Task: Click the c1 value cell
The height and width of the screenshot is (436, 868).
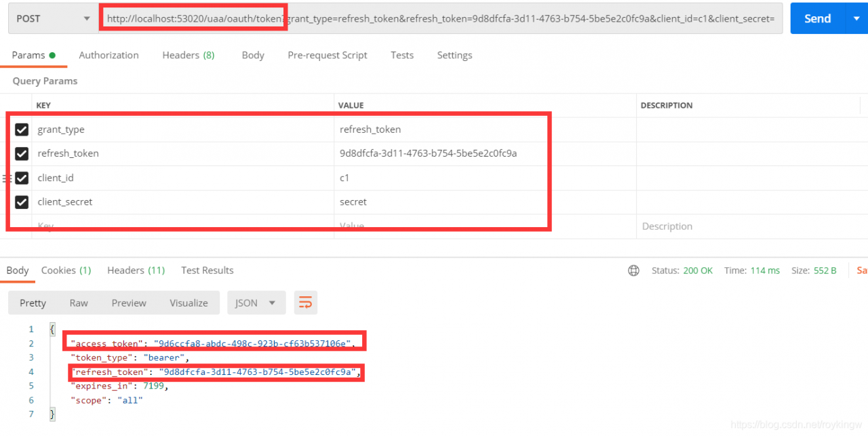Action: pyautogui.click(x=486, y=178)
